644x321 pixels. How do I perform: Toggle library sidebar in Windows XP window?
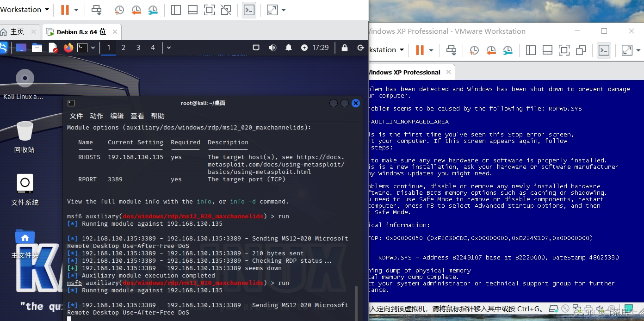531,50
